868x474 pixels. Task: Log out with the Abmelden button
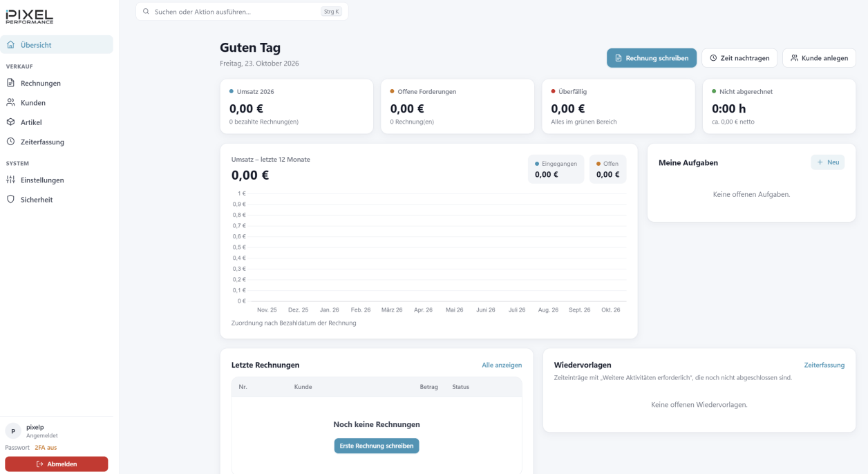57,464
